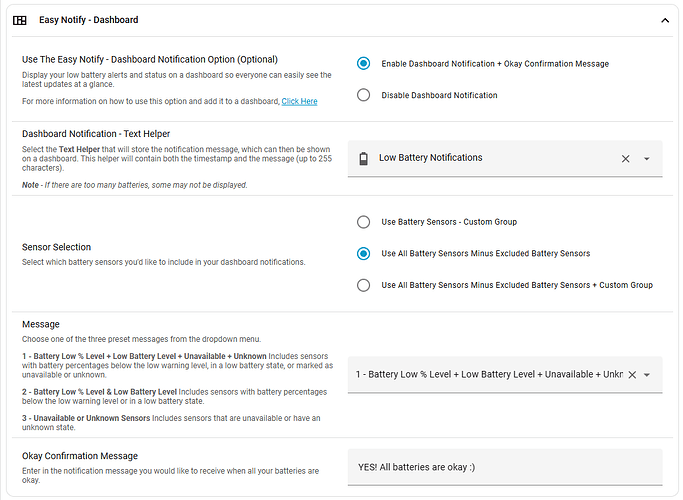Open the Click Here info link
Viewport: 683px width, 500px height.
coord(299,101)
